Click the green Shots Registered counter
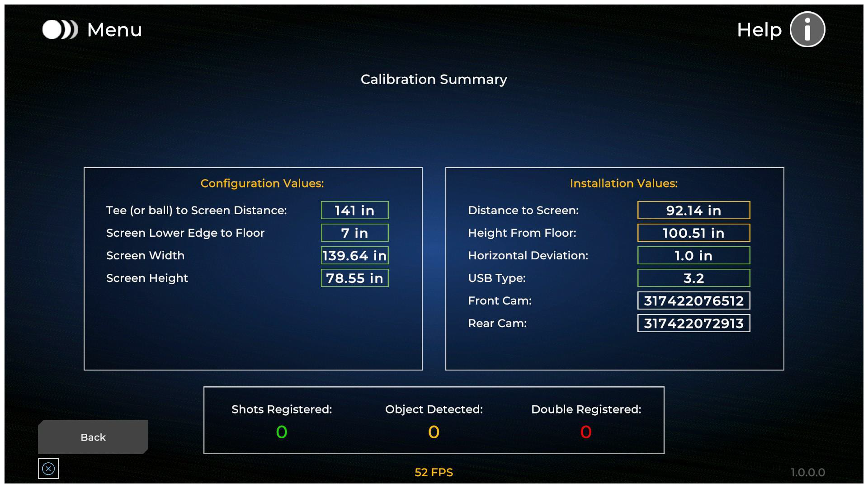This screenshot has width=868, height=488. tap(281, 432)
